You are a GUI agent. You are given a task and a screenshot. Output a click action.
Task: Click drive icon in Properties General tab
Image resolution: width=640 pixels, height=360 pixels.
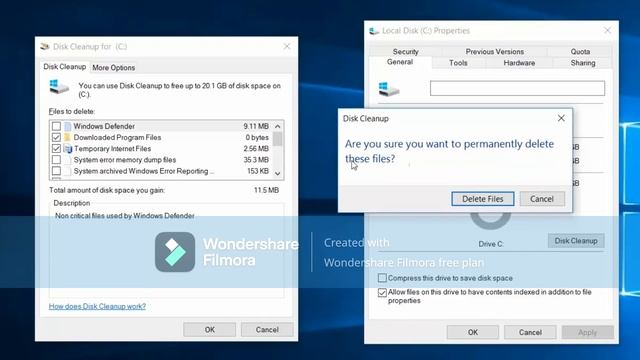coord(388,89)
